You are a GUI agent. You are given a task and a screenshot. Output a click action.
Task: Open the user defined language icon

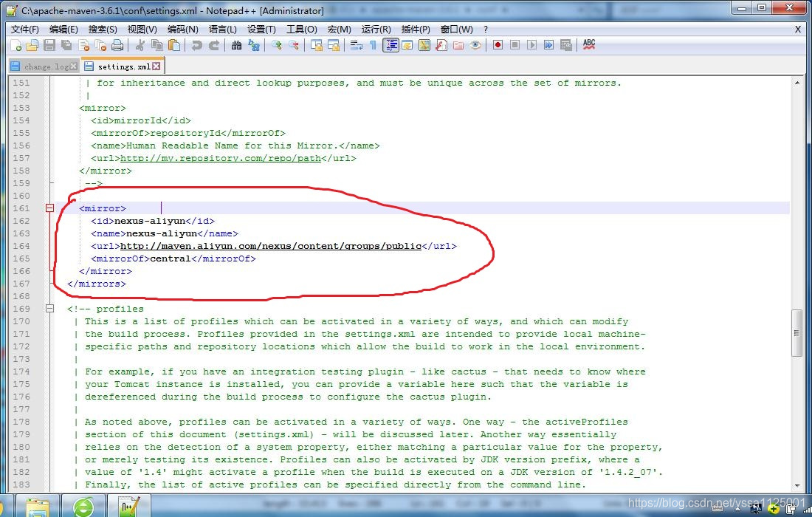407,46
